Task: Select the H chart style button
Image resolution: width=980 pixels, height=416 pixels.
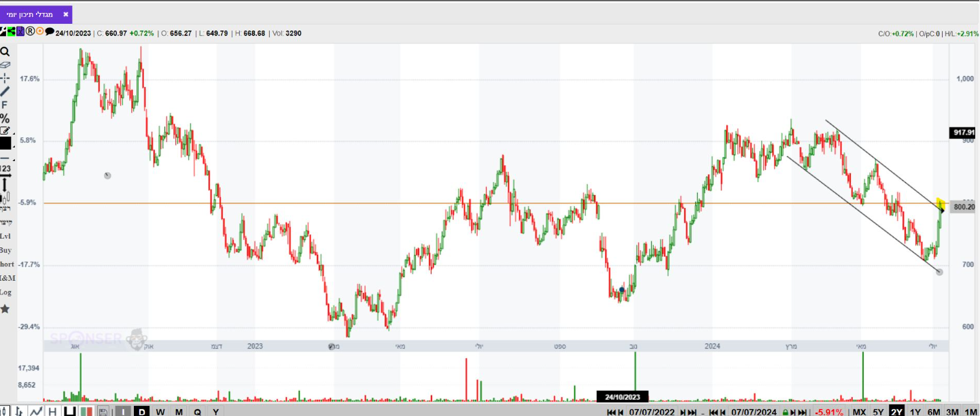Action: pos(52,411)
